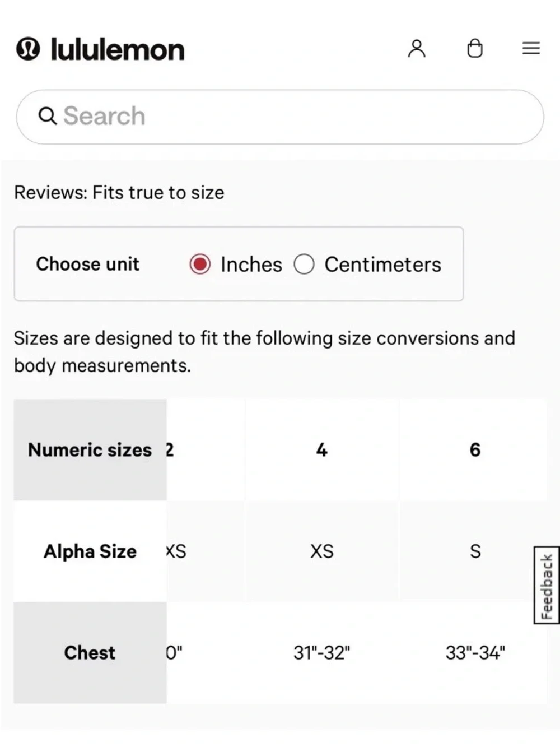Click the Numeric sizes row header
The width and height of the screenshot is (560, 747).
tap(90, 449)
